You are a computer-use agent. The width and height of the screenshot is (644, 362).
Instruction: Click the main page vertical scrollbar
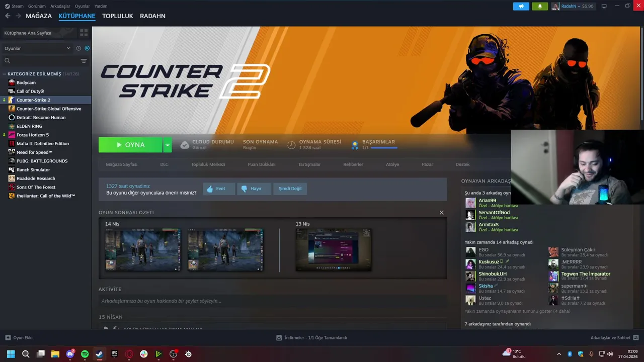(x=641, y=73)
